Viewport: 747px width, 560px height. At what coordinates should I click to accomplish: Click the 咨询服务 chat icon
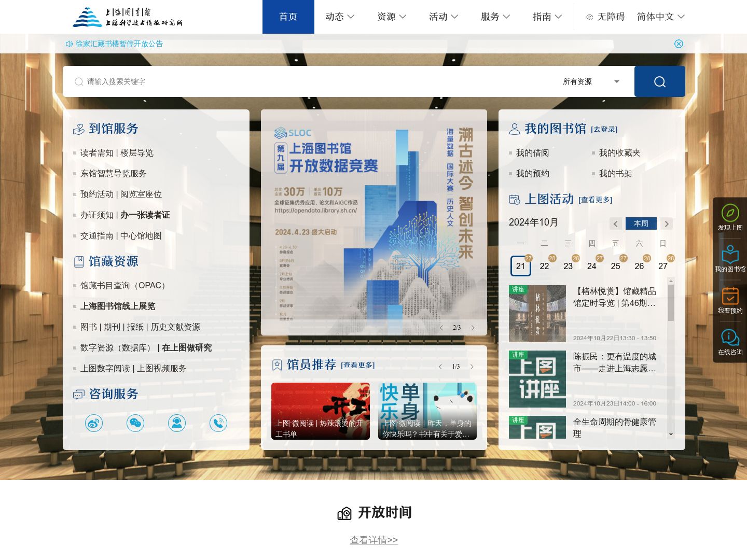(79, 395)
